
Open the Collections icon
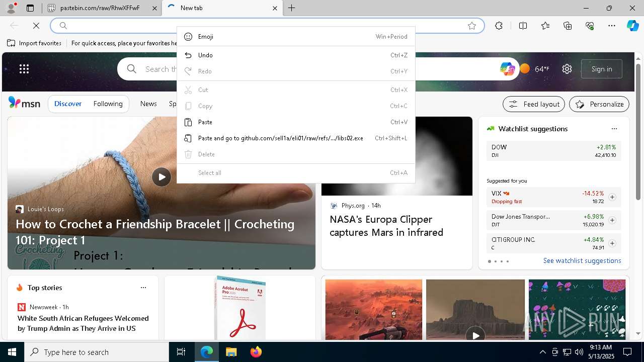[568, 26]
